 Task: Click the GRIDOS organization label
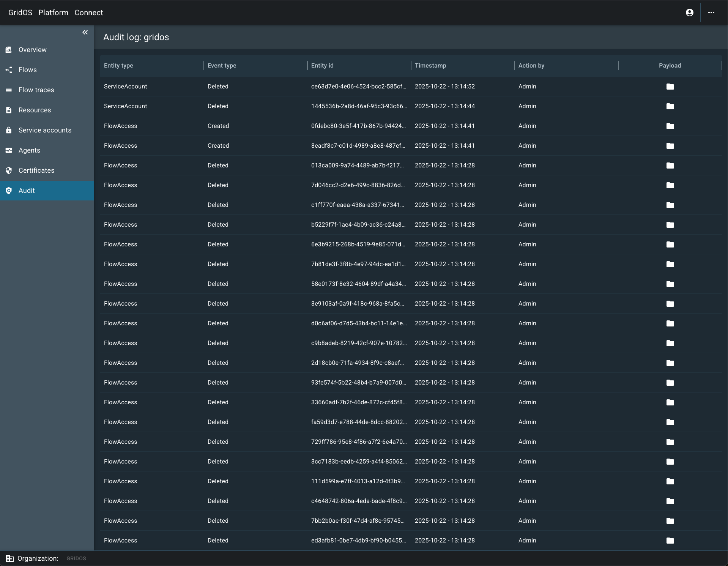(76, 558)
